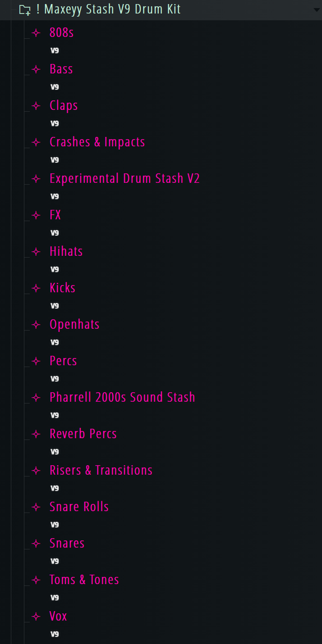Click the star icon beside Snares
The width and height of the screenshot is (322, 644).
pos(36,544)
